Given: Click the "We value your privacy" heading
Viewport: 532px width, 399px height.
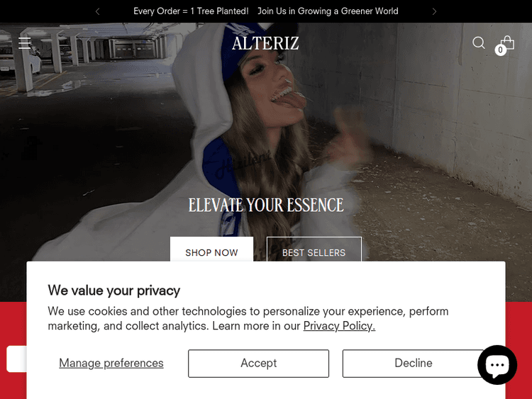Looking at the screenshot, I should click(x=114, y=291).
